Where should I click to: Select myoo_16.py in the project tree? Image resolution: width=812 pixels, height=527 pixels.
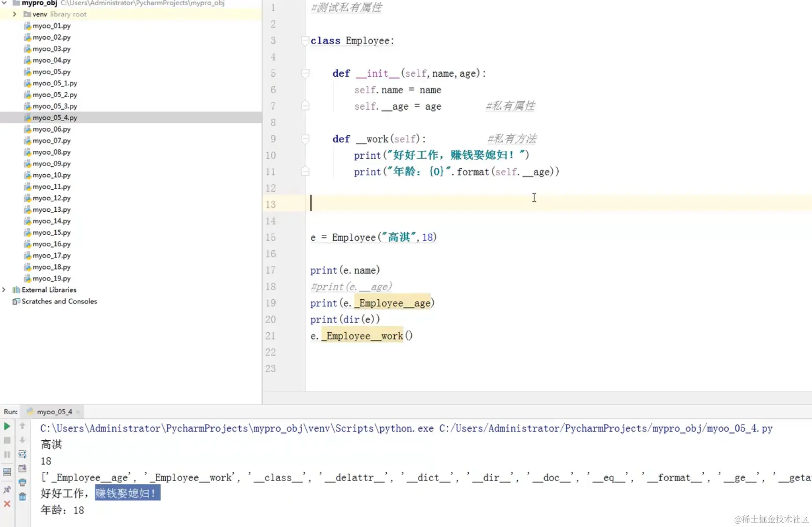(52, 244)
